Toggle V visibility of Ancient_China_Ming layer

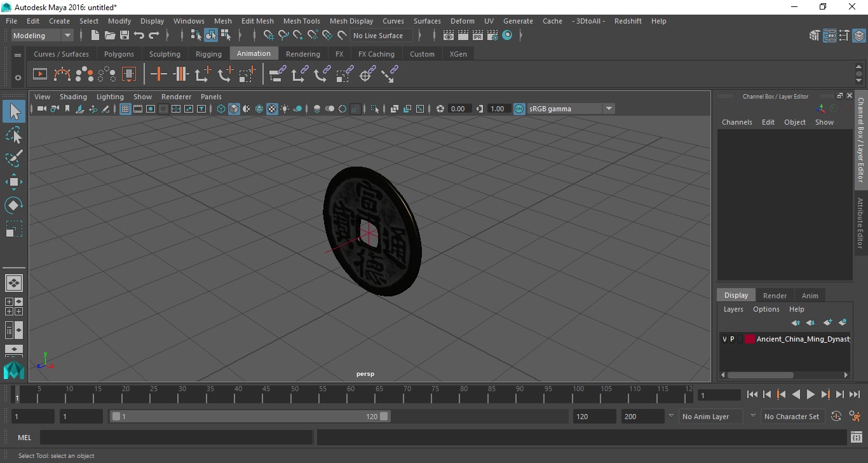coord(724,340)
